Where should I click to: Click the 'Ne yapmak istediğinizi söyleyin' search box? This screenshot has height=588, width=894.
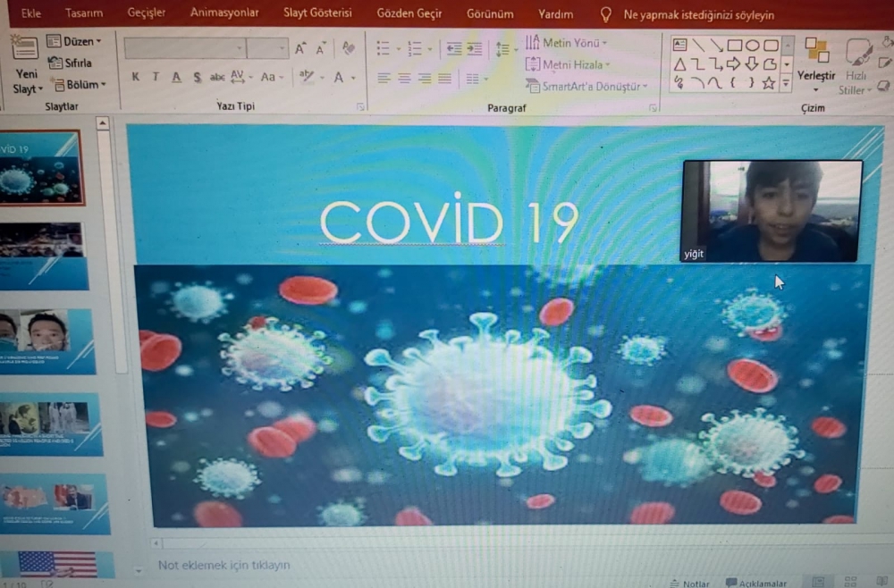pyautogui.click(x=698, y=15)
